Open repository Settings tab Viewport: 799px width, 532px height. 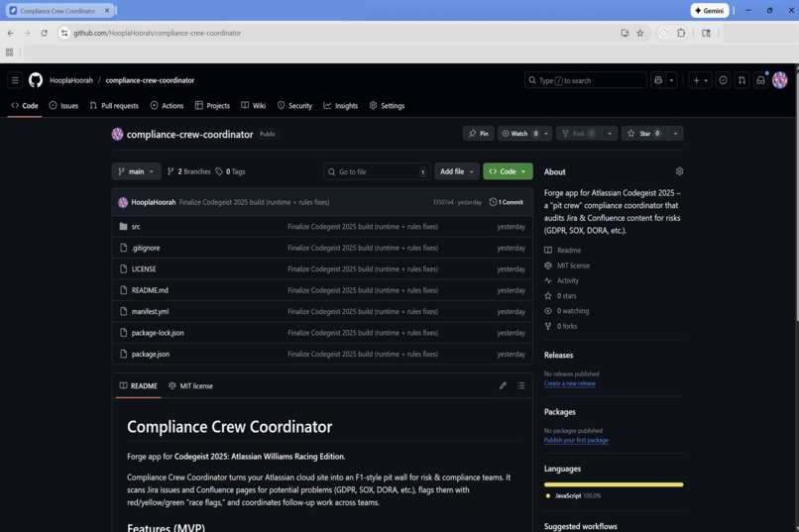pos(388,106)
